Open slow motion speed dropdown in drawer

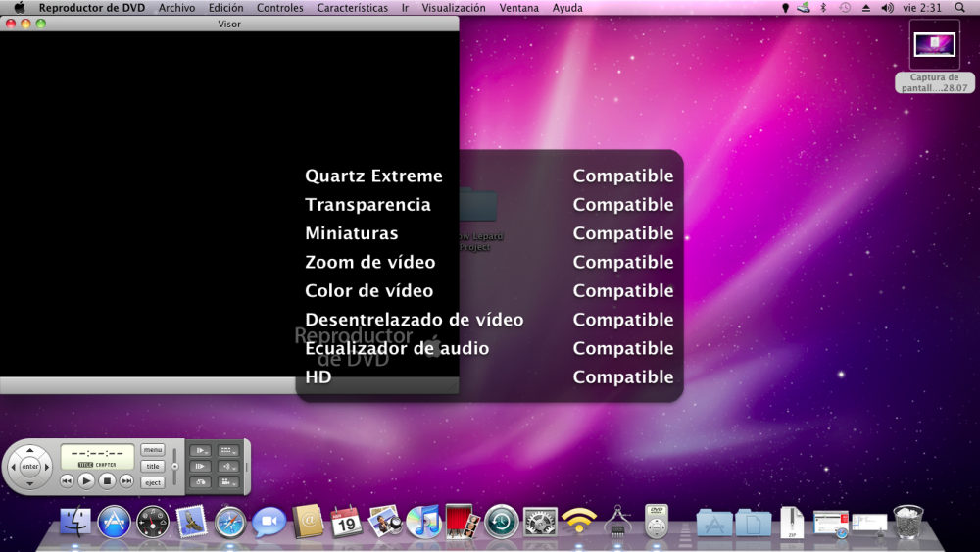[x=200, y=450]
